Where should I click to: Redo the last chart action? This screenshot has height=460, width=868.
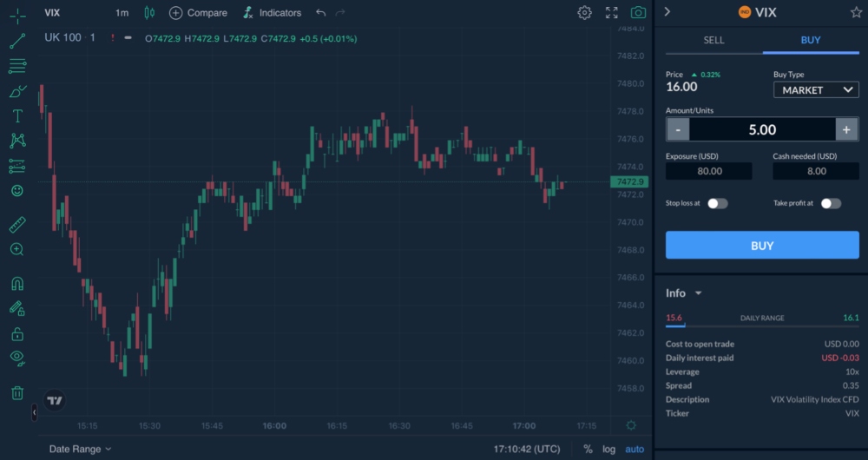pyautogui.click(x=340, y=13)
